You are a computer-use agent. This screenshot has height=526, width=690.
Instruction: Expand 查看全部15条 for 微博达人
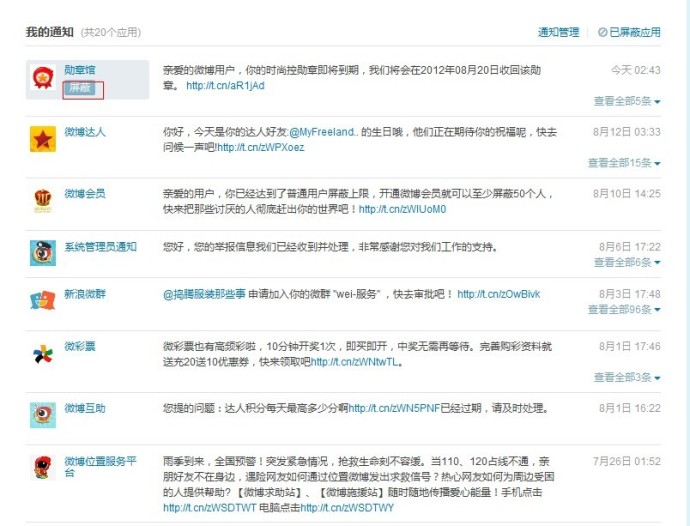click(624, 163)
